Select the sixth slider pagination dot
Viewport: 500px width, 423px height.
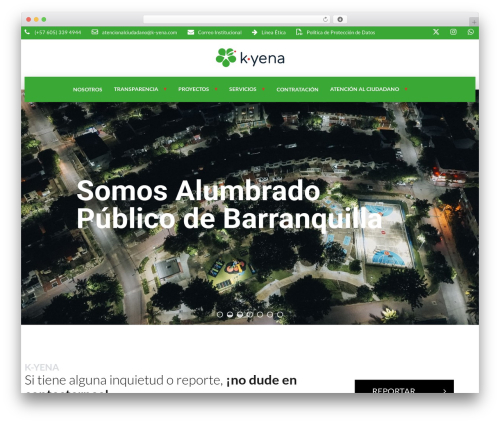pyautogui.click(x=270, y=314)
